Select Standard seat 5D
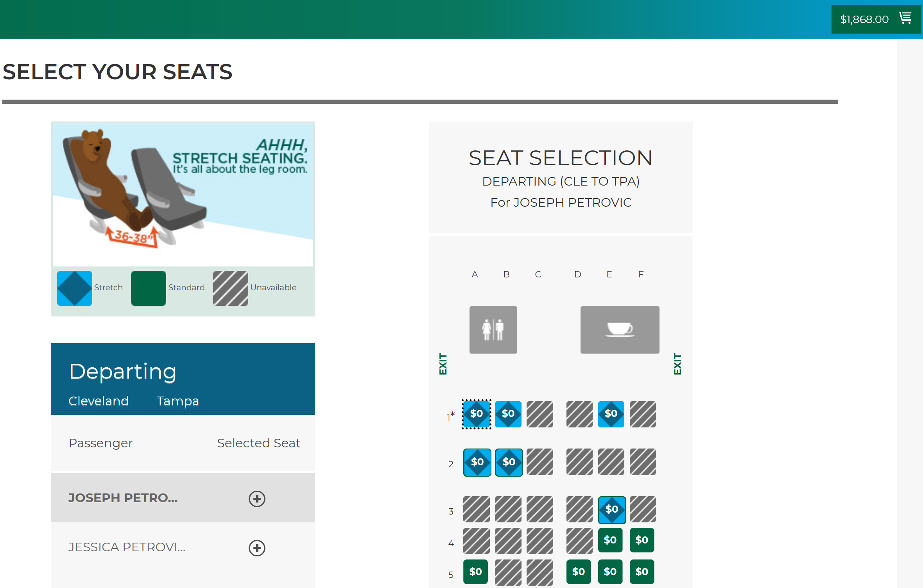This screenshot has height=588, width=923. pyautogui.click(x=579, y=572)
